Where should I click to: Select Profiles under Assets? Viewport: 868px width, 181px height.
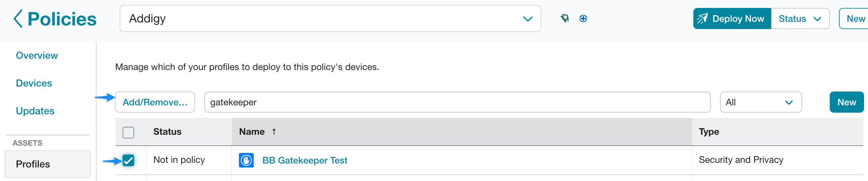pos(47,164)
